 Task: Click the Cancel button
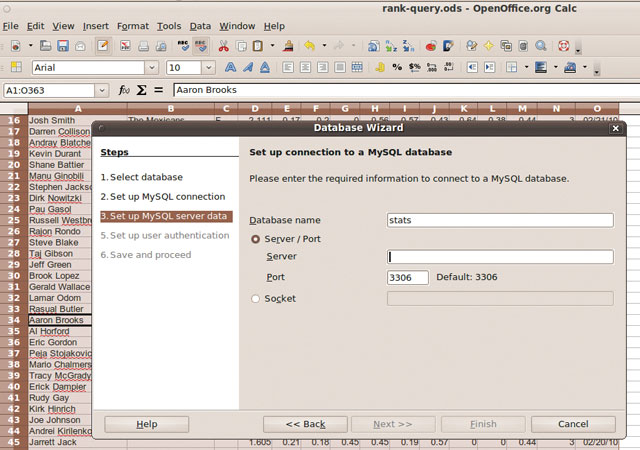tap(573, 424)
